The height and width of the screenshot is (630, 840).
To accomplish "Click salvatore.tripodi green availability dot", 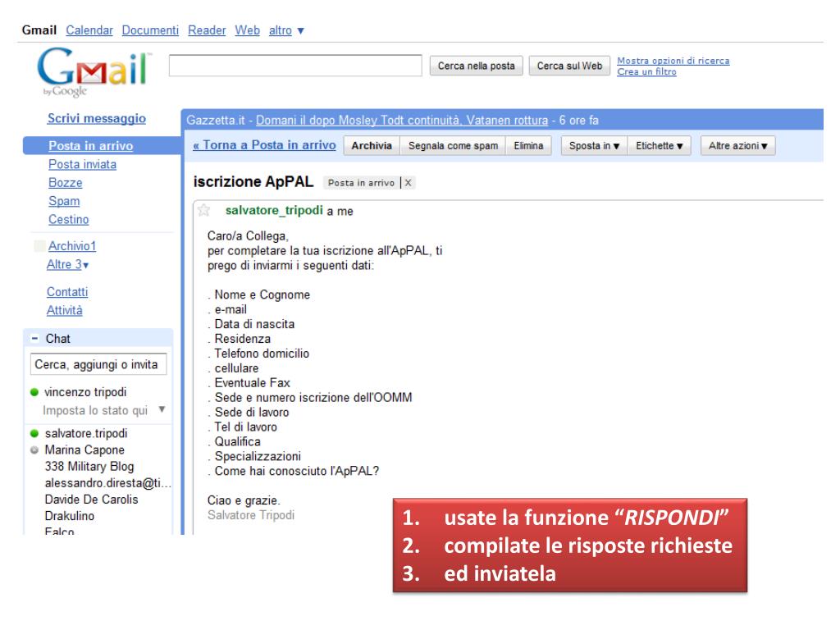I will pos(34,433).
